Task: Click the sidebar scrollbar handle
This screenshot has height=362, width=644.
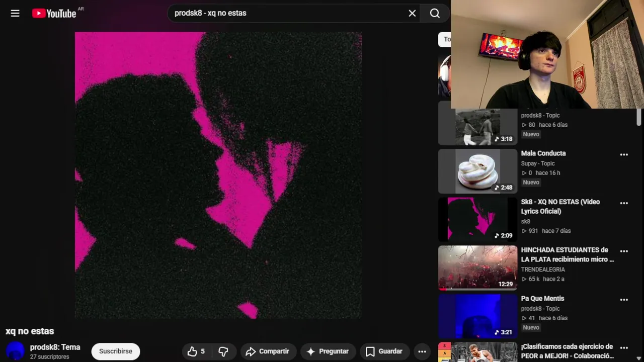Action: click(x=638, y=117)
